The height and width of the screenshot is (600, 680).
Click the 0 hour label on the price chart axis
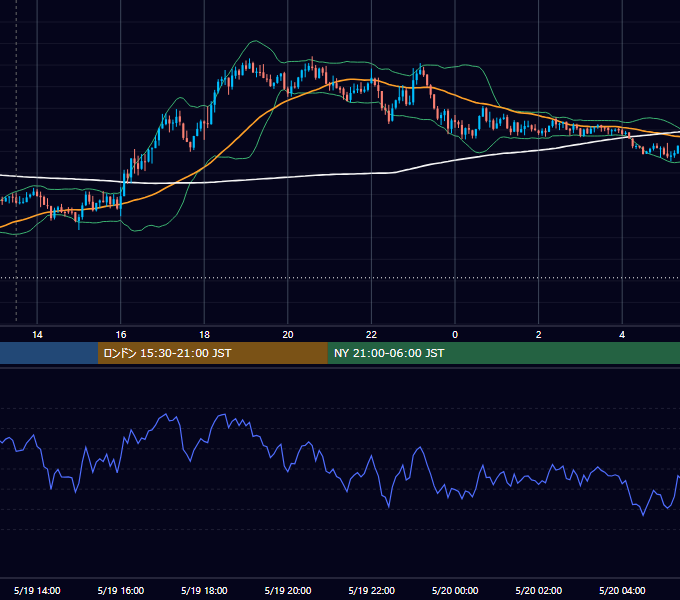tap(455, 335)
